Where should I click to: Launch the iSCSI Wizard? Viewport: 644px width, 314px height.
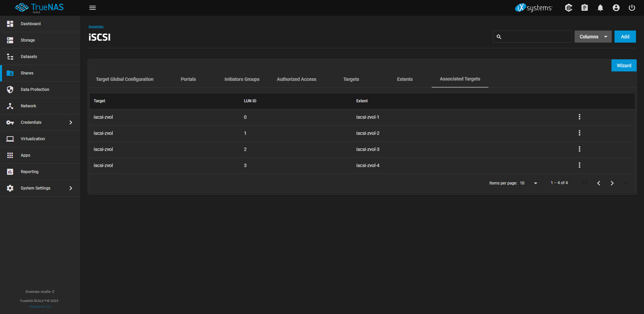click(624, 66)
